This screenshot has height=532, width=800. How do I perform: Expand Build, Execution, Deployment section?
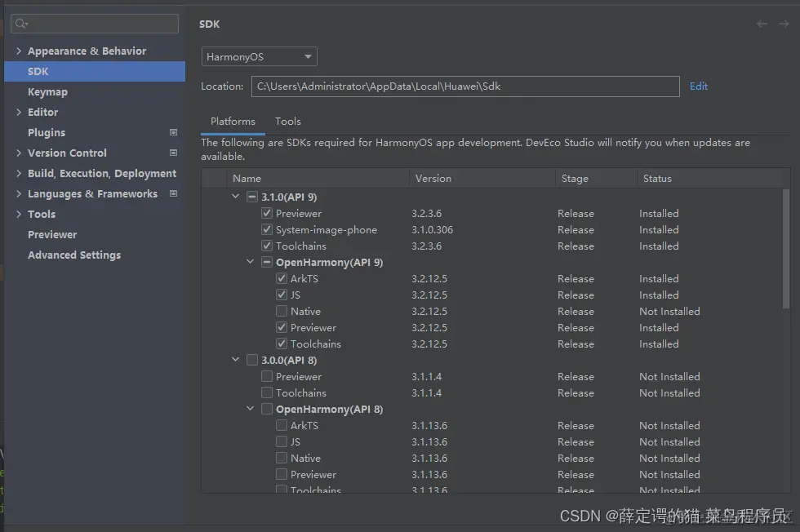coord(19,174)
